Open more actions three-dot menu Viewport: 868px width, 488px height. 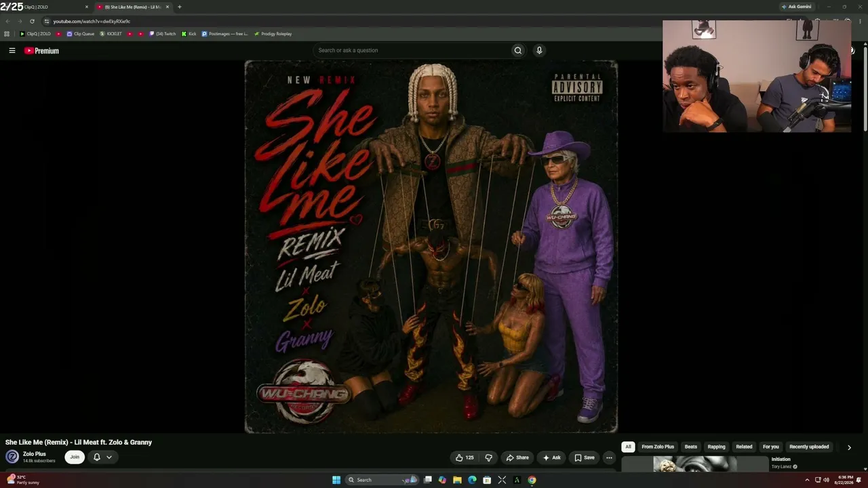pos(609,457)
